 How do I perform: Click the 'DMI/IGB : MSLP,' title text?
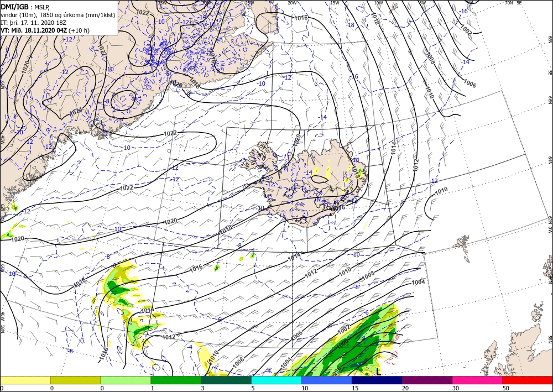(25, 6)
